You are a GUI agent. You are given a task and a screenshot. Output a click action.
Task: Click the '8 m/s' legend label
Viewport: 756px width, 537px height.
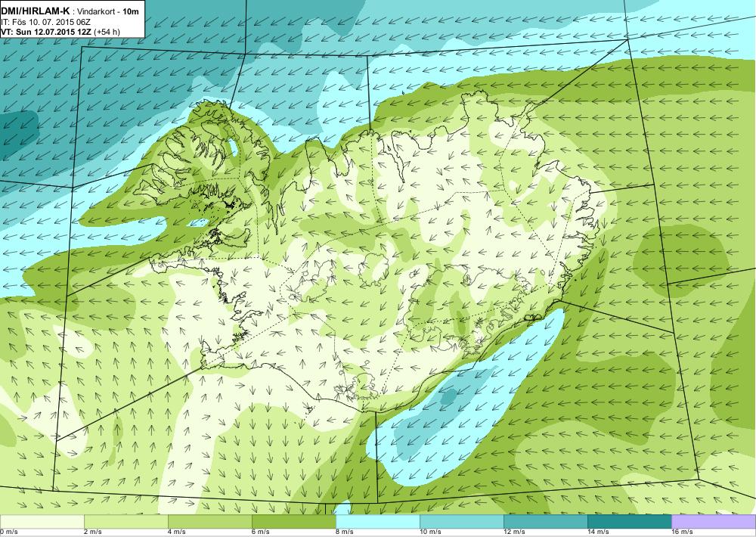345,532
